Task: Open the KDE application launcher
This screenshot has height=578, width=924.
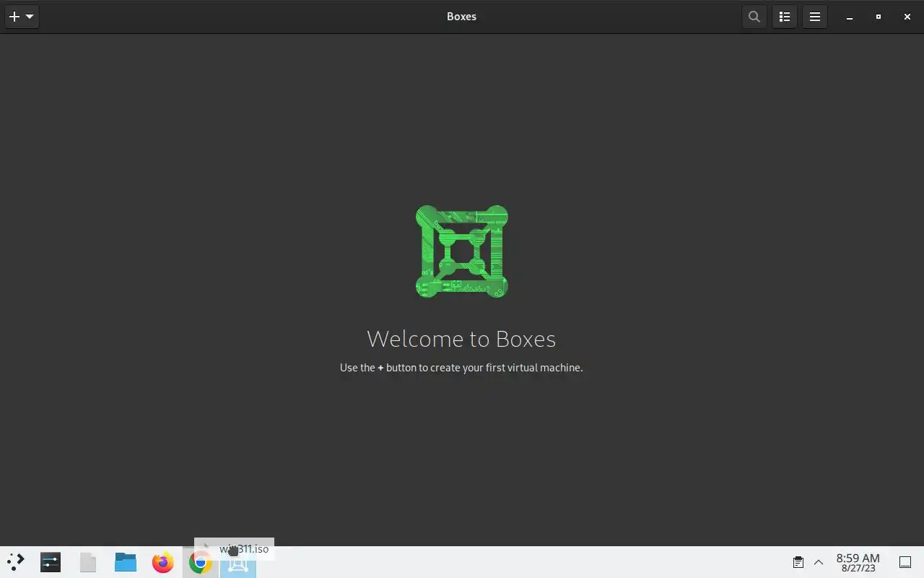Action: point(16,562)
